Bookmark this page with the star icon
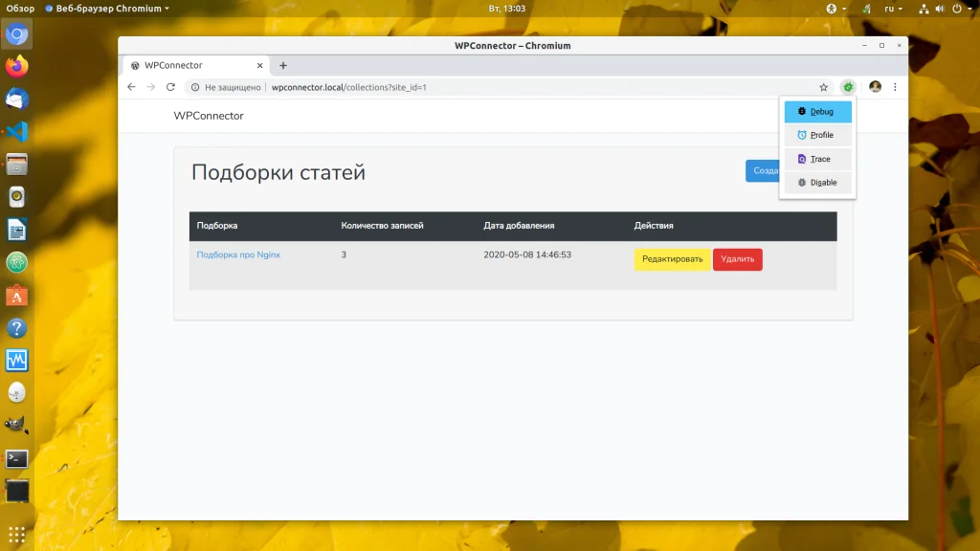This screenshot has height=551, width=980. [823, 87]
